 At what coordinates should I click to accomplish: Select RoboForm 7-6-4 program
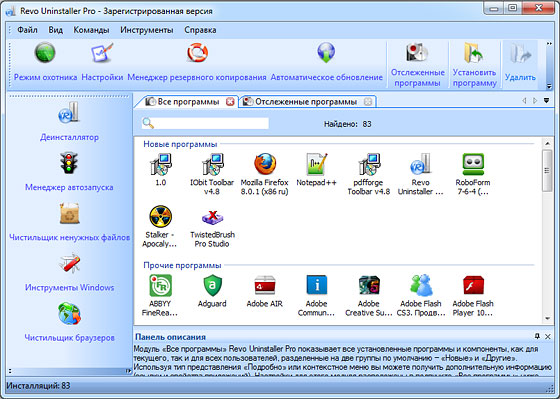(473, 174)
